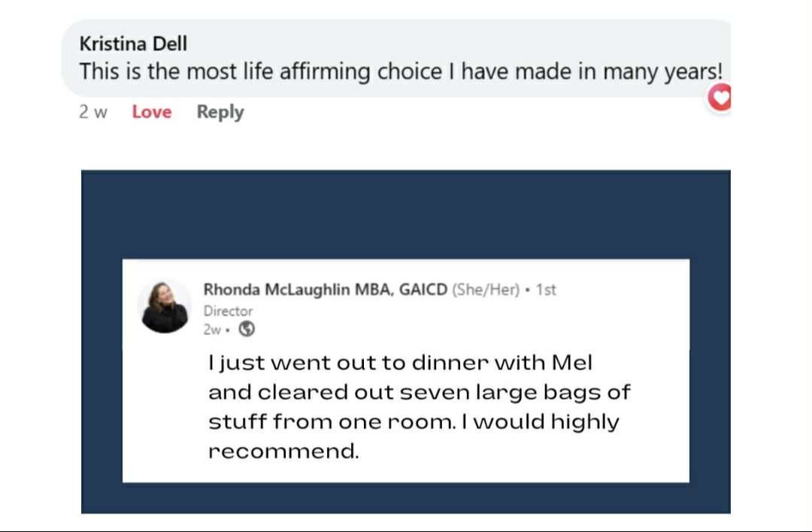Reply to Kristina Dell's comment
The width and height of the screenshot is (812, 532).
[220, 112]
